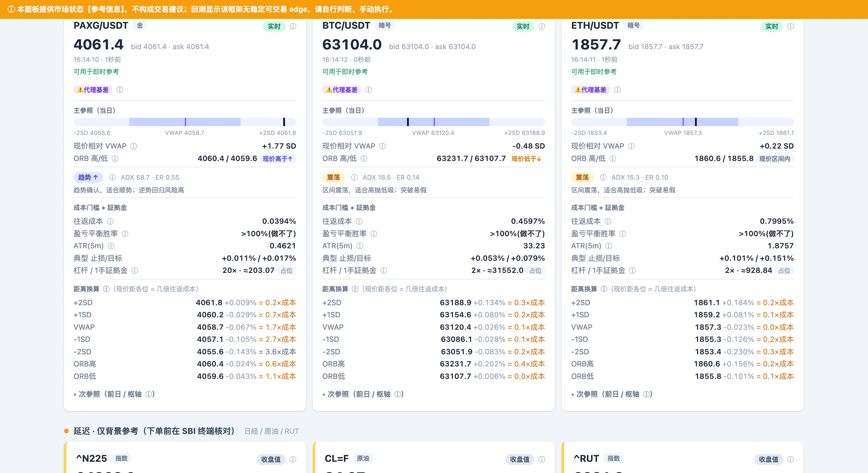Screen dimensions: 868x473
Task: Click ORB 高/低 info icon in PAXG/USDT card
Action: (x=115, y=159)
